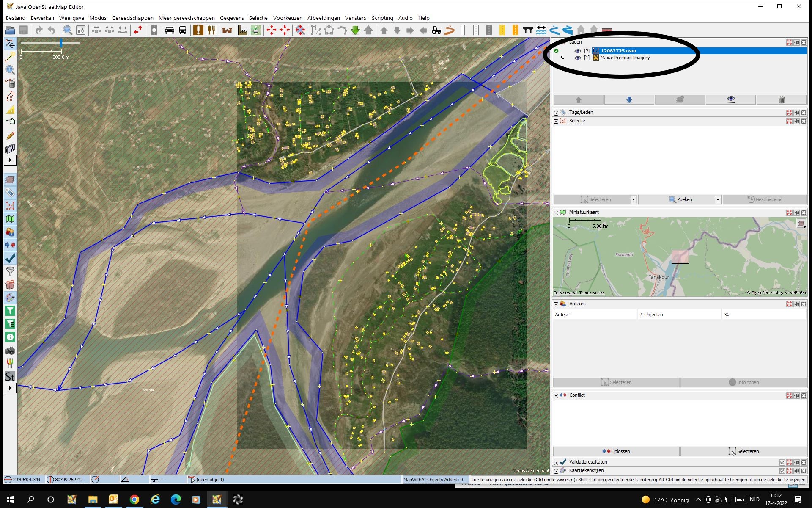Click the car preset icon in toolbar
The height and width of the screenshot is (508, 812).
coord(170,30)
